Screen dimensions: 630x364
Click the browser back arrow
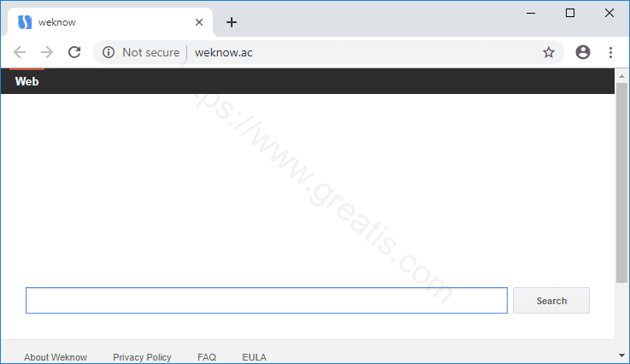click(20, 52)
